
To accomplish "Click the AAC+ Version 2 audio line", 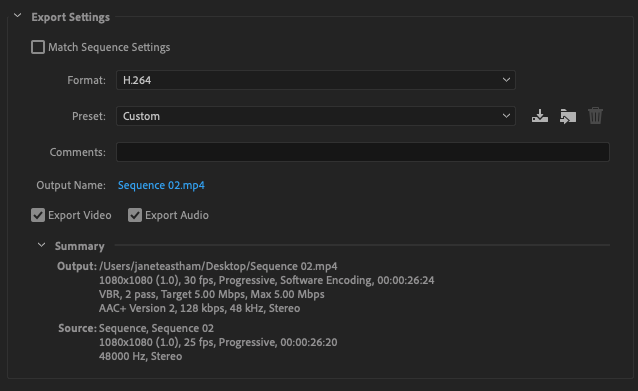I will pos(199,308).
